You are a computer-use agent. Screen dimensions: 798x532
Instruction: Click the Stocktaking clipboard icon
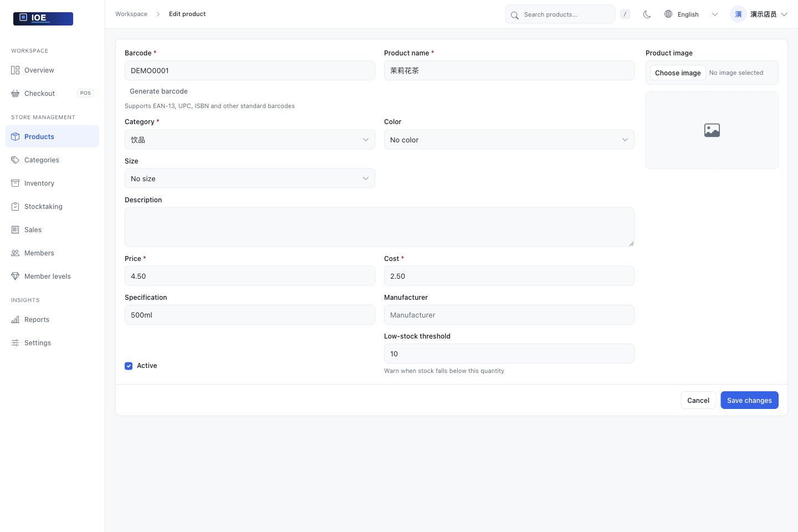(x=16, y=207)
